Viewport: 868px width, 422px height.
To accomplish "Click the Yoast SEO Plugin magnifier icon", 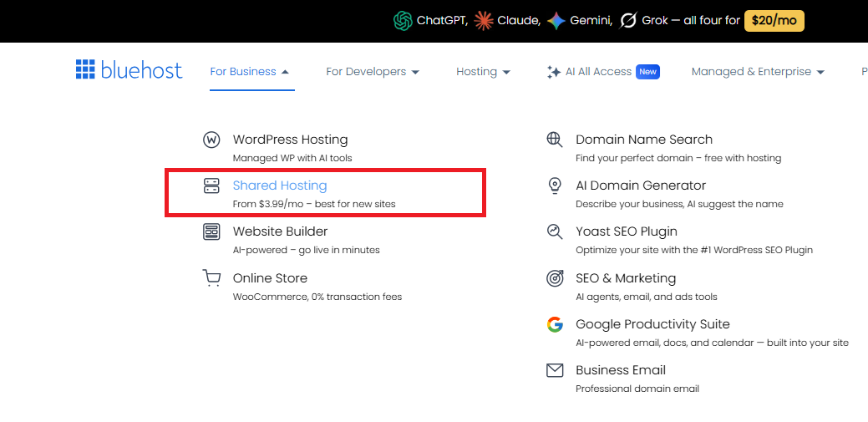I will click(555, 231).
